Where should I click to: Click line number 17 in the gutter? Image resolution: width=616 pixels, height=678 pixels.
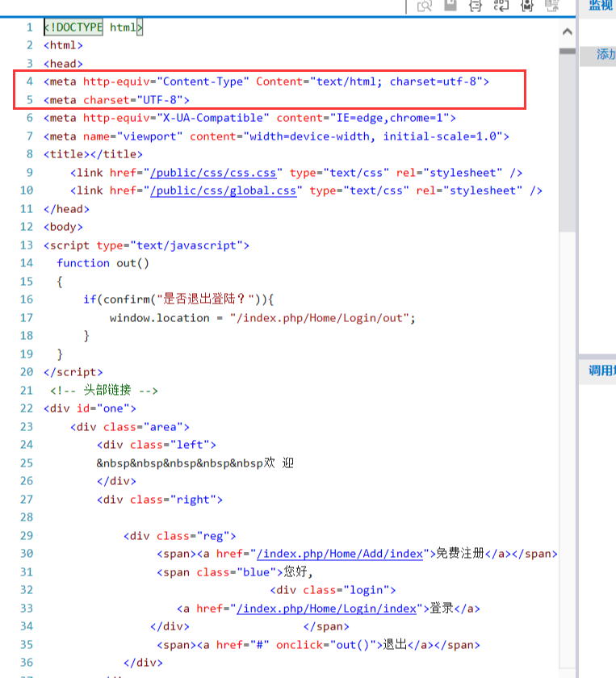click(x=27, y=318)
